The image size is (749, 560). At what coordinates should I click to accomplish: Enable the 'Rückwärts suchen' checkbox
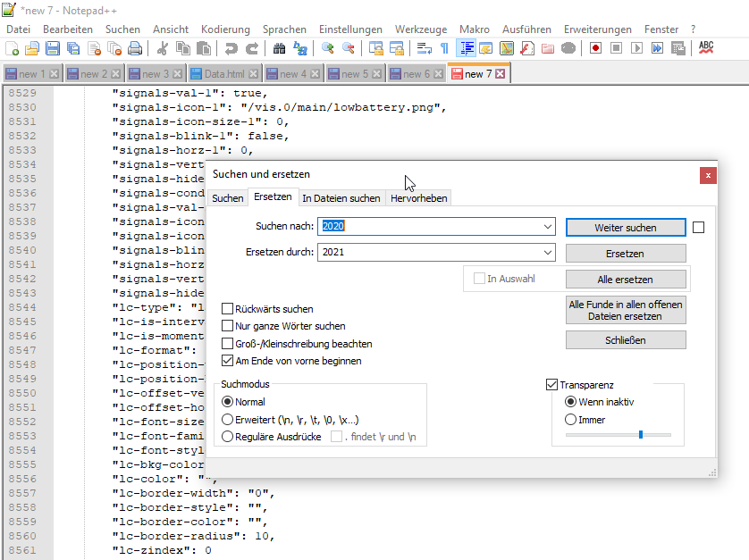click(x=227, y=309)
